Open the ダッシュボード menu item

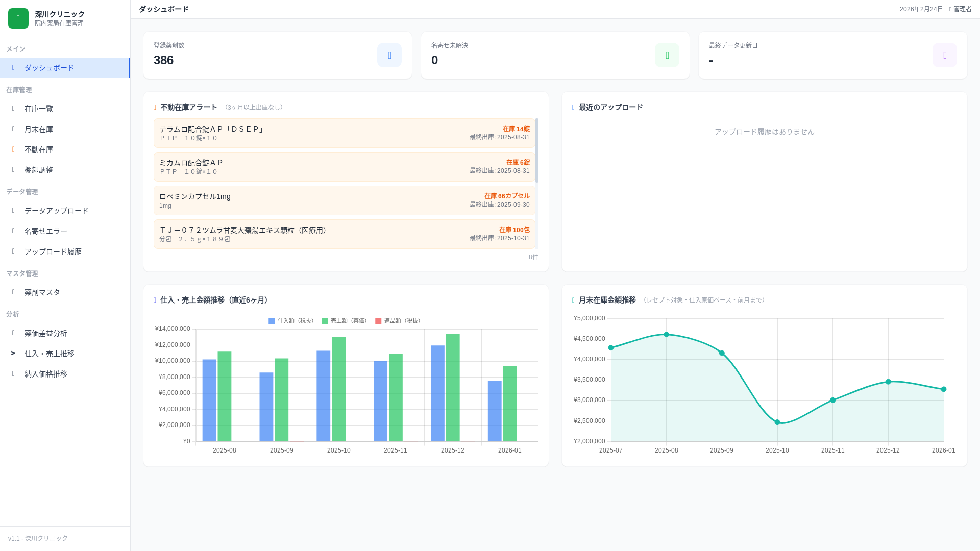(65, 68)
